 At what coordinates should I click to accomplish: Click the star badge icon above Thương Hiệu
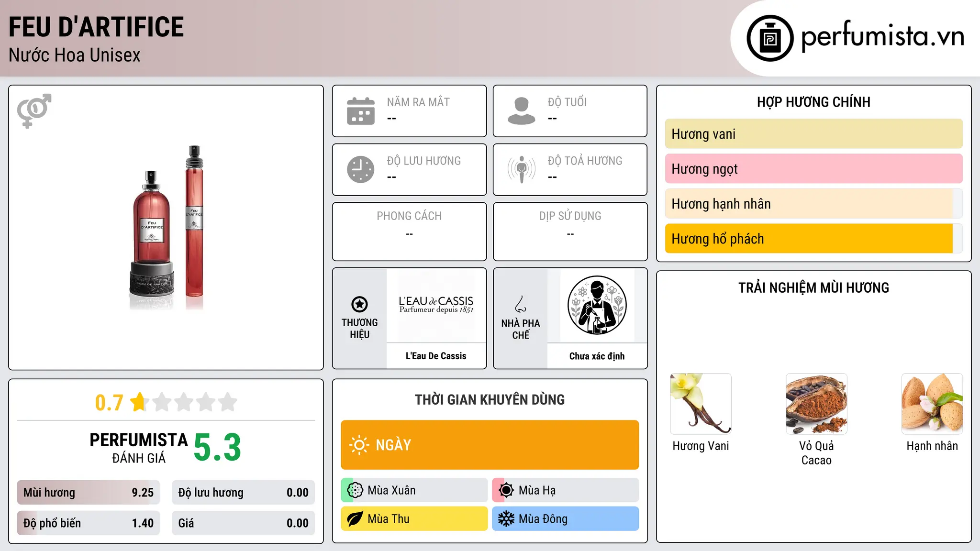pyautogui.click(x=359, y=304)
